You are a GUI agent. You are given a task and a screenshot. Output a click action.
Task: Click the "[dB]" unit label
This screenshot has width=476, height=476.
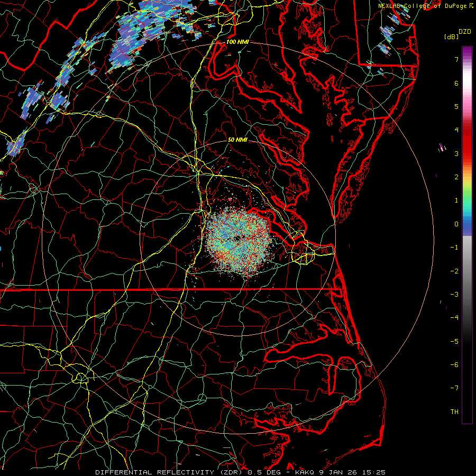[451, 36]
